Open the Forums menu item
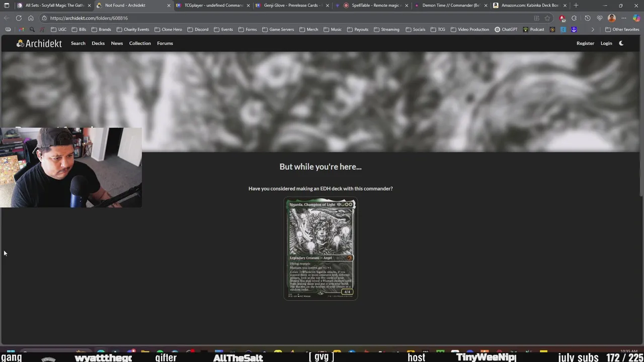This screenshot has height=362, width=644. [165, 43]
